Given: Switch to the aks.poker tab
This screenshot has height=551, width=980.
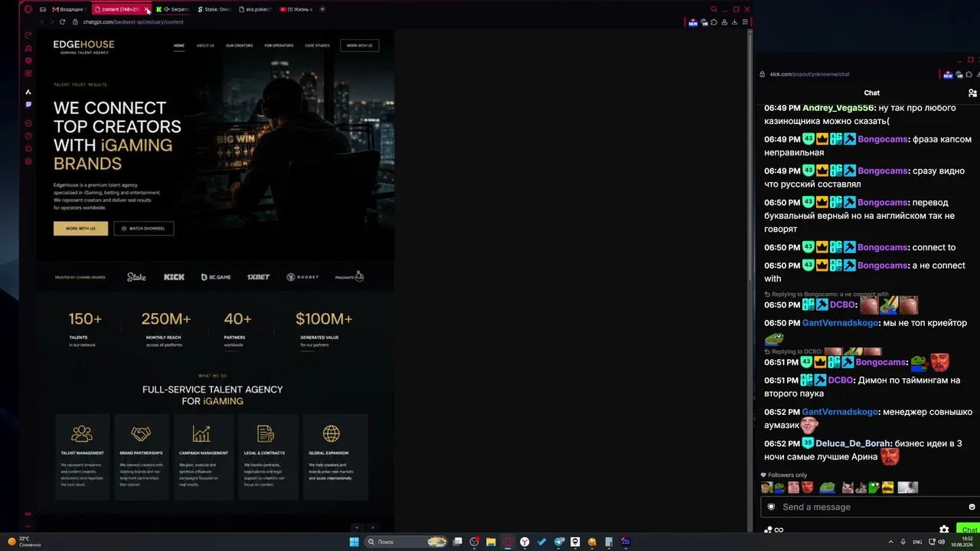Looking at the screenshot, I should click(256, 9).
